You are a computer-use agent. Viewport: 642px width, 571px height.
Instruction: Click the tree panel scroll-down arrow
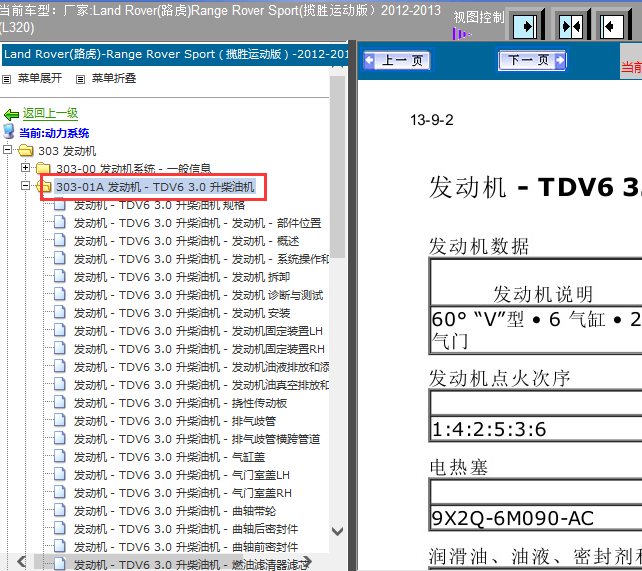point(337,531)
